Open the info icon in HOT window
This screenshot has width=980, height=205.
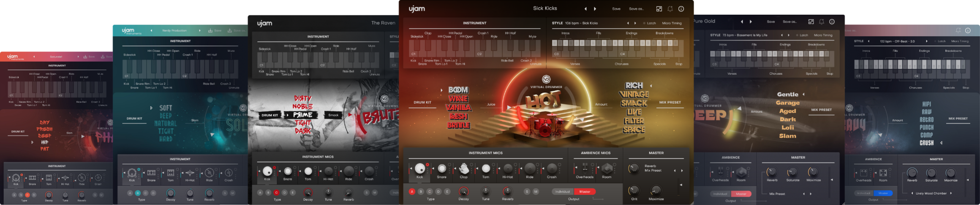681,9
